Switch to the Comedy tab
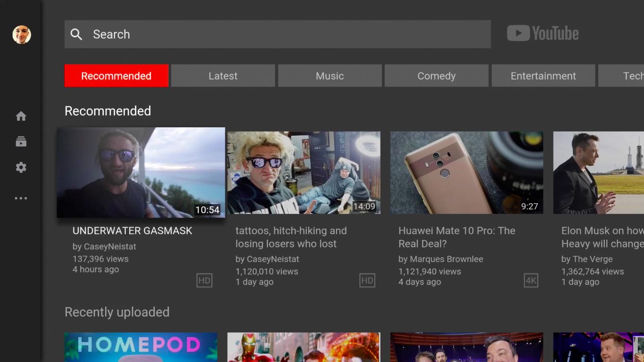 (437, 75)
